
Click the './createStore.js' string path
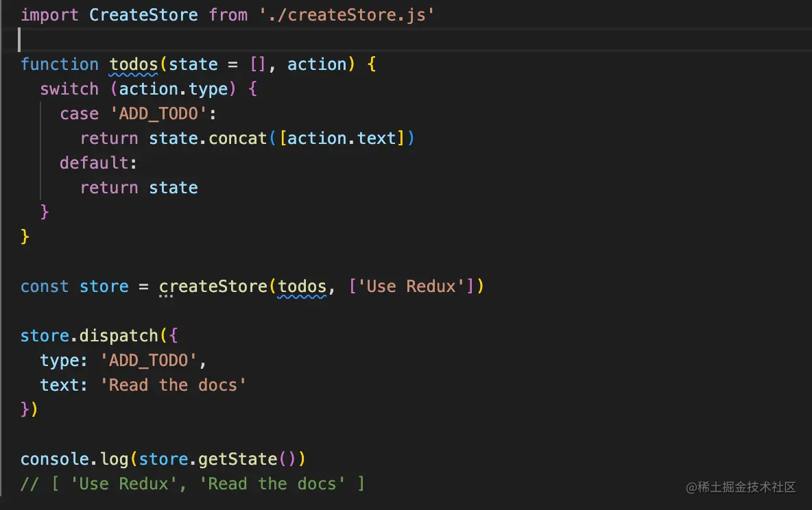[x=346, y=15]
